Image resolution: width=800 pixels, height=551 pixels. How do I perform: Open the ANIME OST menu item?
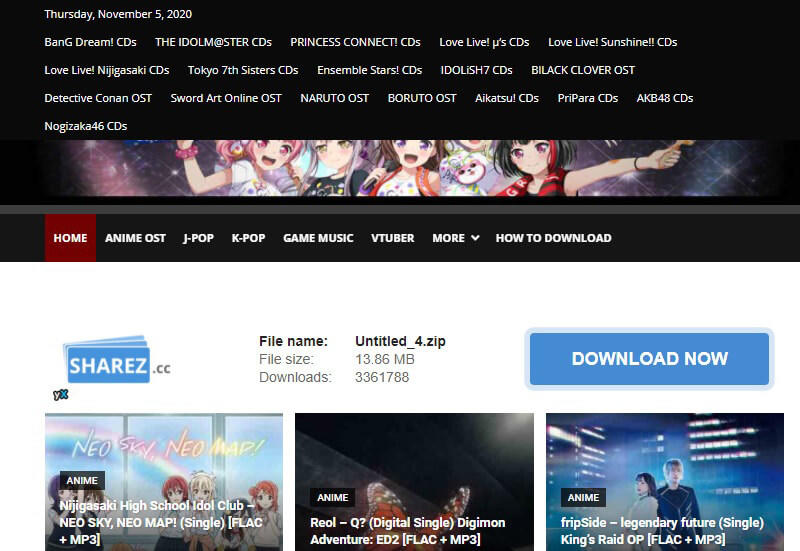[x=135, y=238]
